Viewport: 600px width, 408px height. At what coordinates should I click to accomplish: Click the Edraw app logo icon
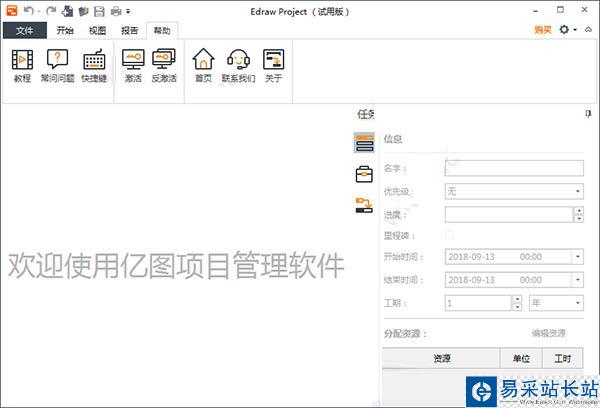pos(11,10)
